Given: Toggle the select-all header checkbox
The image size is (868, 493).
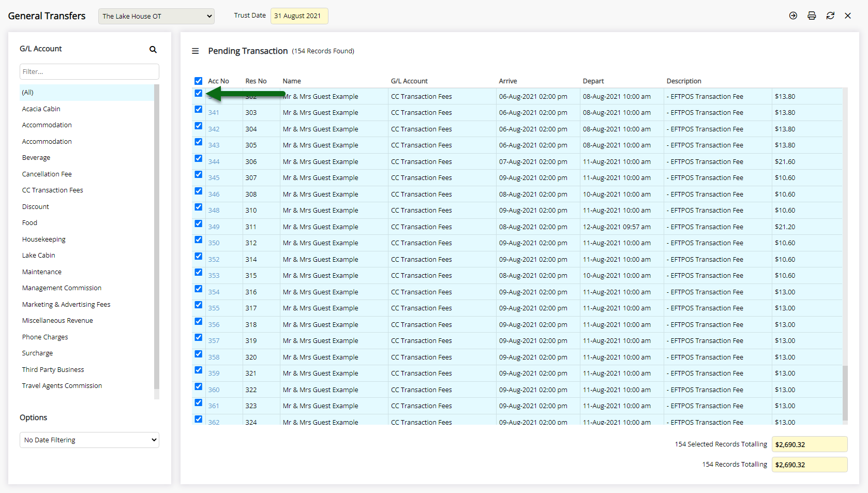Looking at the screenshot, I should tap(198, 81).
